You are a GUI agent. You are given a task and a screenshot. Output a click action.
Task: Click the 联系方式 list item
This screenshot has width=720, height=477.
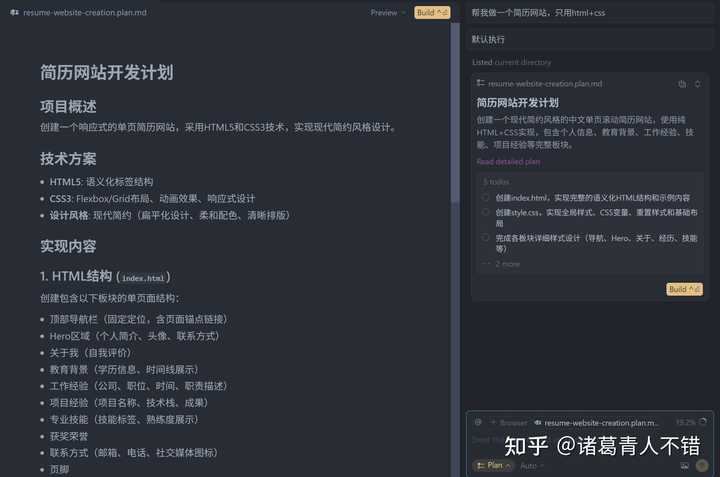134,453
